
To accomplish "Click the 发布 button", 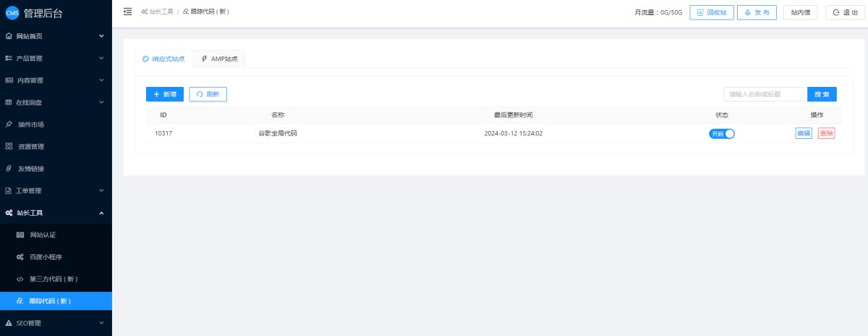I will [757, 12].
